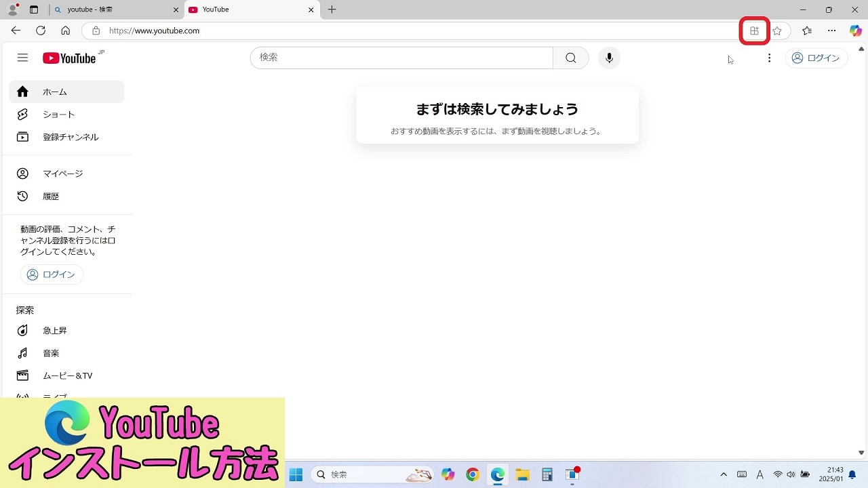Open the Wi-Fi network tray icon
The width and height of the screenshot is (868, 488).
coord(778,474)
